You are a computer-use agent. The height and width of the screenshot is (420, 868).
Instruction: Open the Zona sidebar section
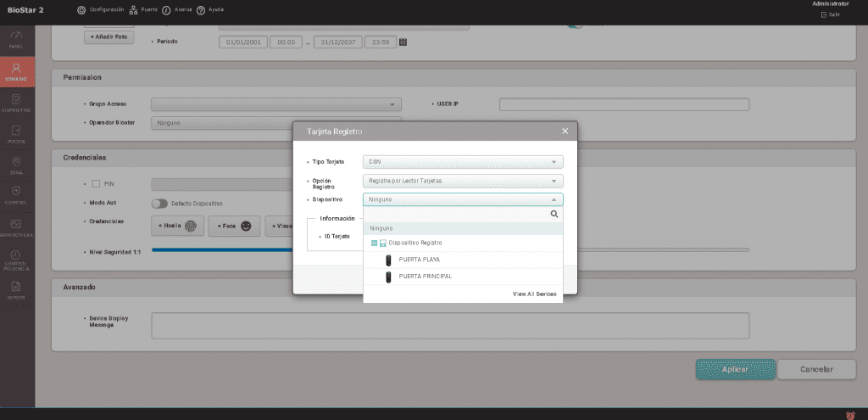point(17,165)
